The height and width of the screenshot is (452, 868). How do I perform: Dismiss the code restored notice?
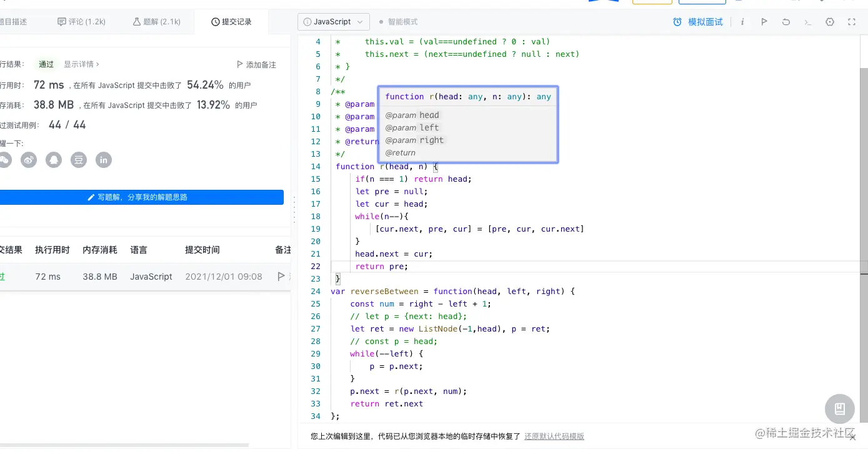point(852,438)
